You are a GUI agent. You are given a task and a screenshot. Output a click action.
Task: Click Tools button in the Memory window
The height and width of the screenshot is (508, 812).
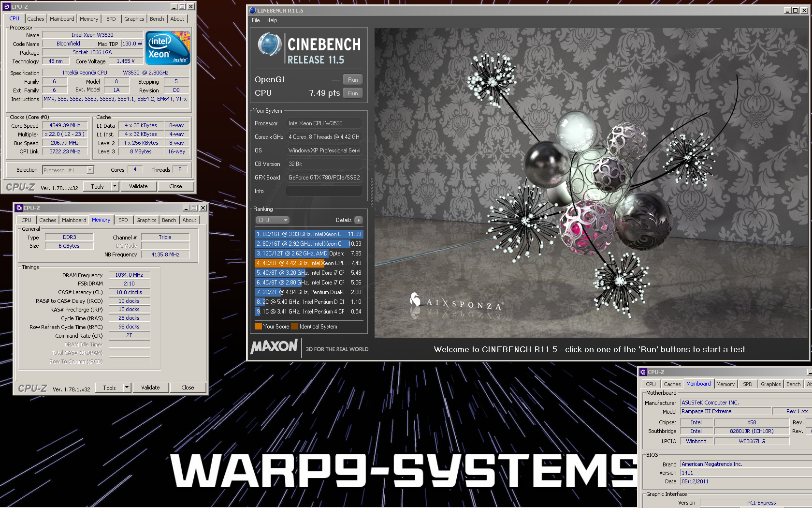click(x=109, y=388)
